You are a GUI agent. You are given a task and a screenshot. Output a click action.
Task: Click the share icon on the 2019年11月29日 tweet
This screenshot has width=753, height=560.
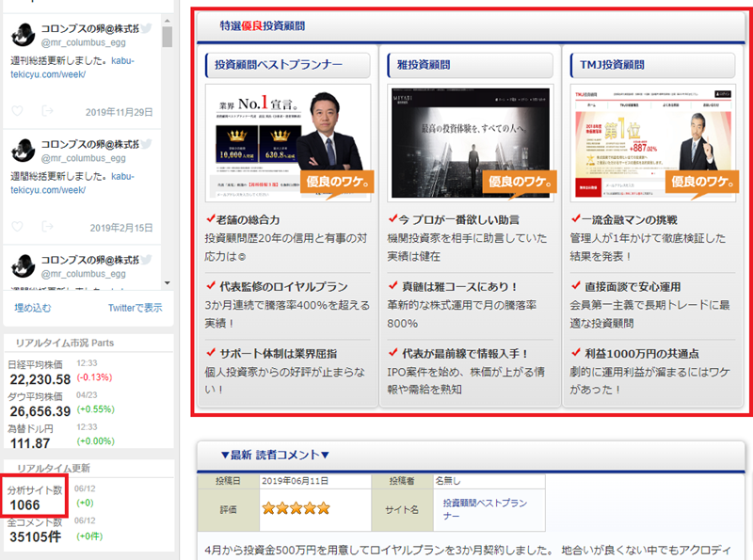coord(47,111)
